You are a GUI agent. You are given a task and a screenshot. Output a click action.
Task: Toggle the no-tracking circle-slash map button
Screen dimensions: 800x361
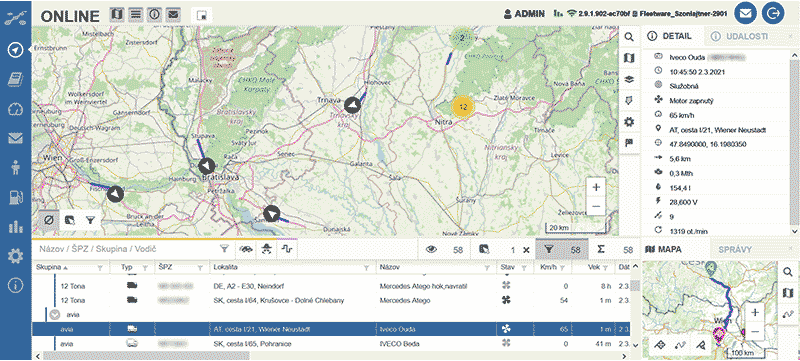pos(49,220)
